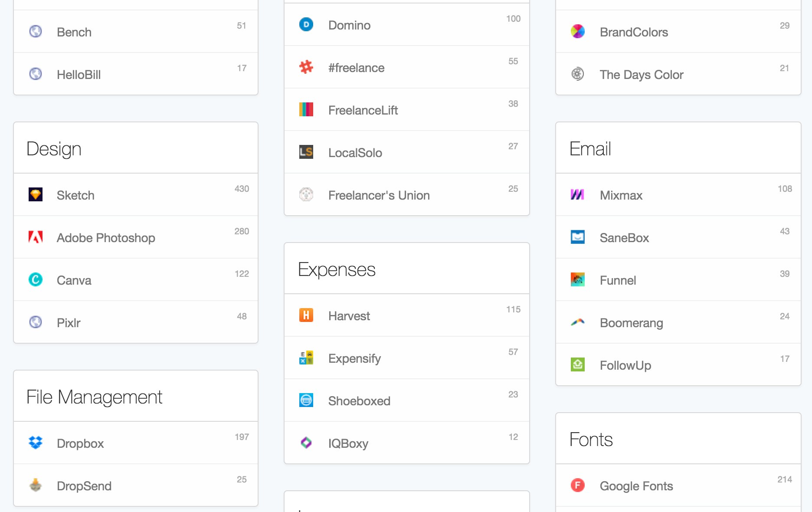Open the Bench link
The width and height of the screenshot is (812, 512).
tap(74, 32)
